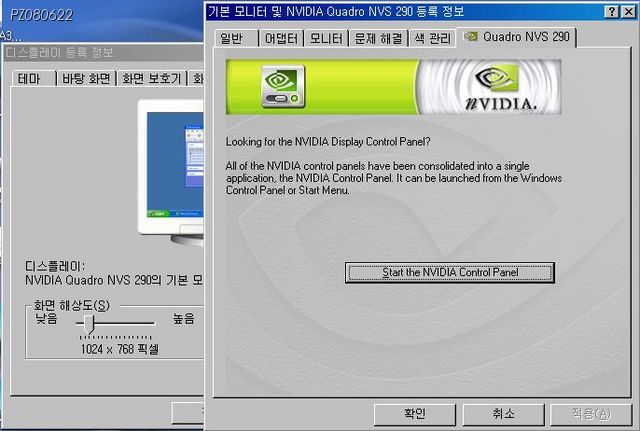Viewport: 640px width, 431px height.
Task: Go to the 문제 해결 tab
Action: [x=378, y=38]
